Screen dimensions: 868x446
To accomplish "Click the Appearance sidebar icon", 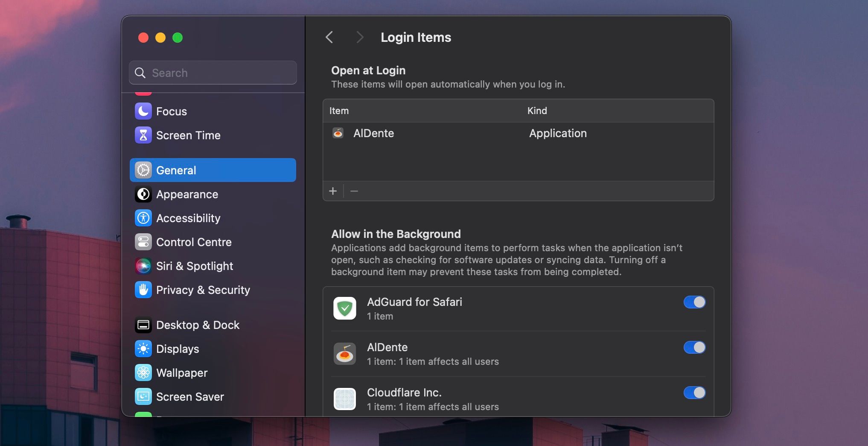I will click(143, 194).
